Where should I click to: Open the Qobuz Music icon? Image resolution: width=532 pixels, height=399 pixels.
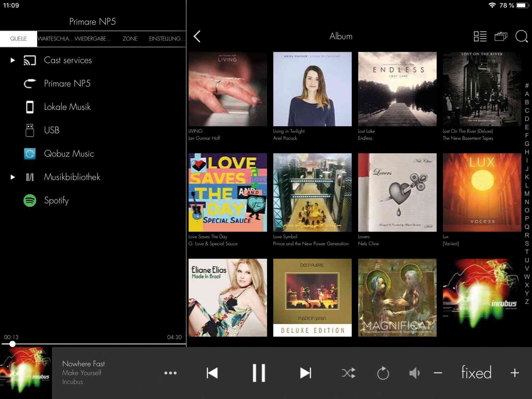point(30,154)
